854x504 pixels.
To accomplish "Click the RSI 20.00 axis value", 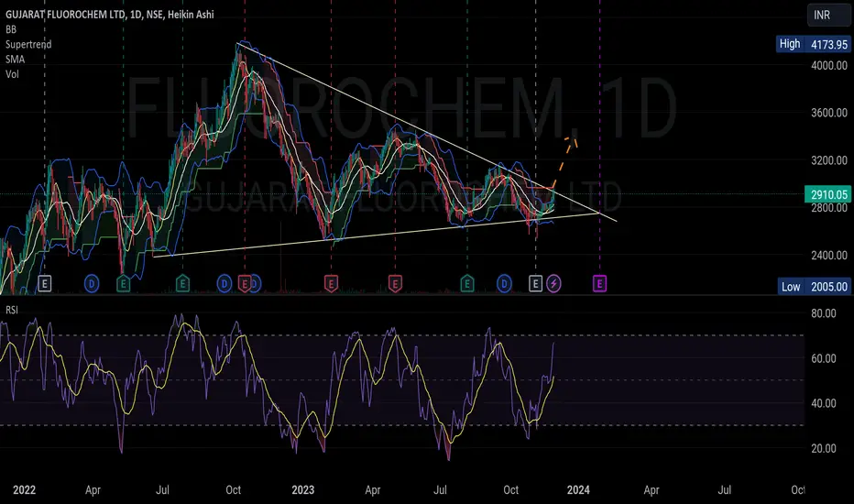I will click(x=823, y=448).
